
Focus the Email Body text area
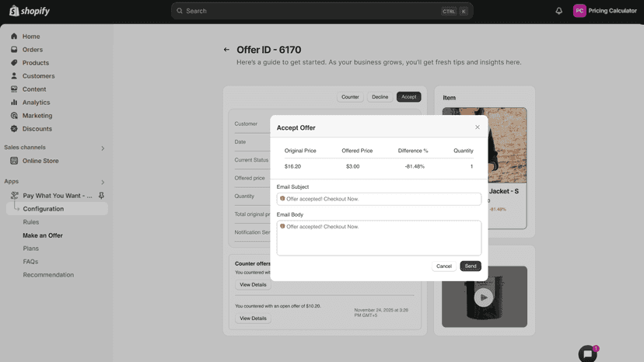click(379, 238)
